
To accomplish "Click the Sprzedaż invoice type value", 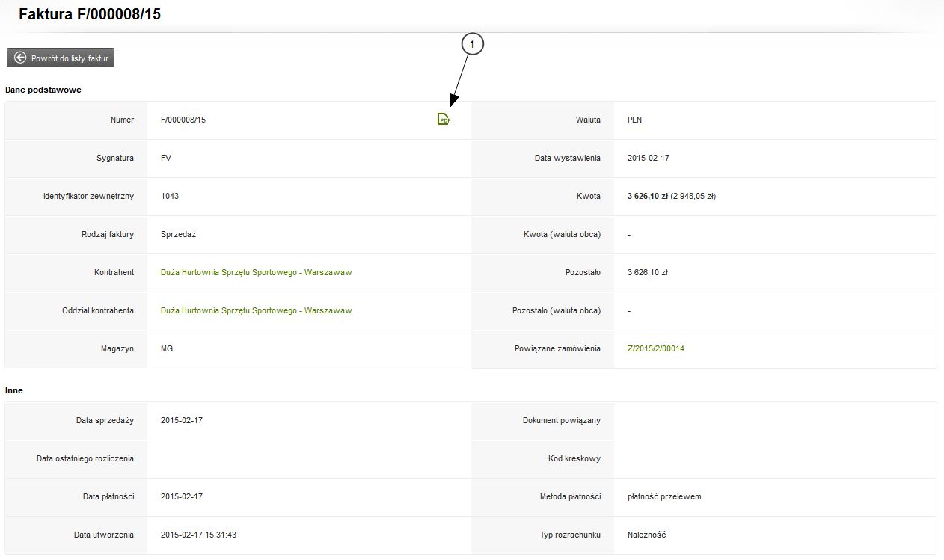I will (178, 234).
